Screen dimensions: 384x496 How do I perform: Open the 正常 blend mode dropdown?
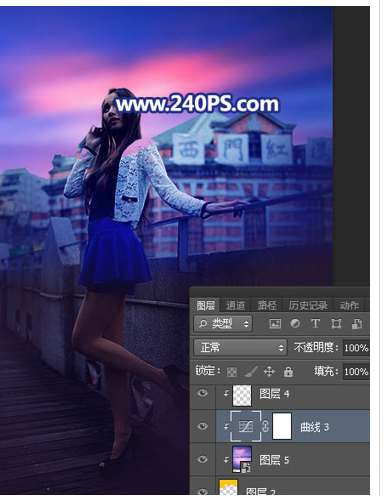(x=240, y=348)
